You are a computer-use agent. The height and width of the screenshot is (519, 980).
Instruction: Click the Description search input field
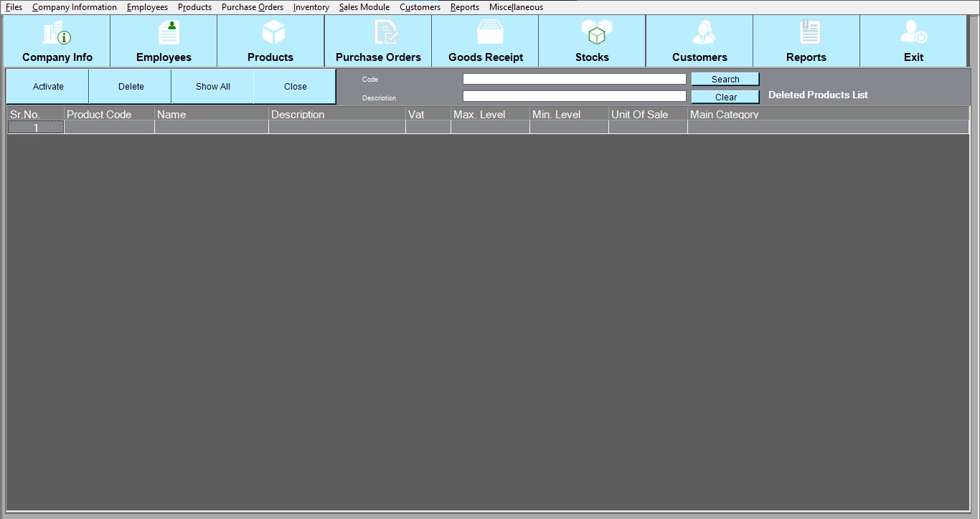pyautogui.click(x=574, y=96)
